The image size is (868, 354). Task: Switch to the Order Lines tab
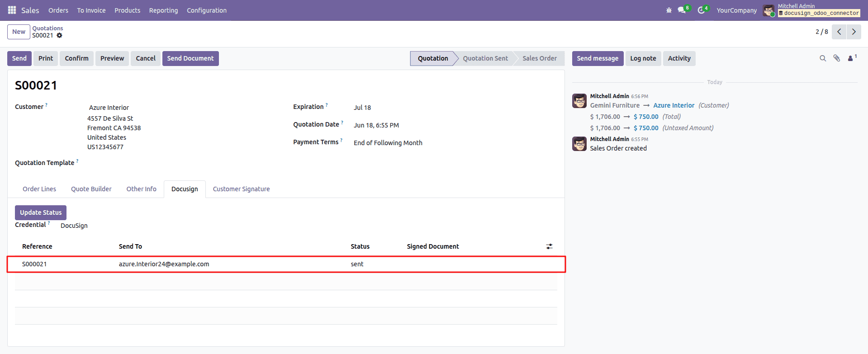point(39,189)
